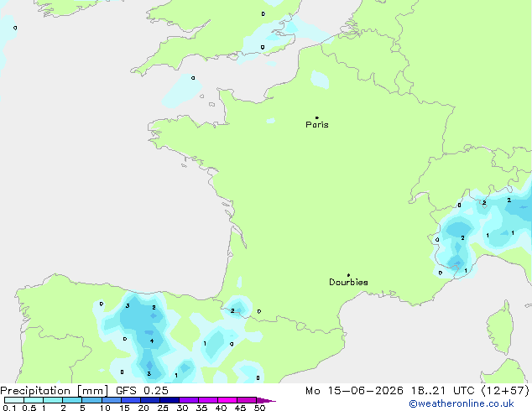The image size is (532, 411).
Task: Click the 'GFS 0.25' model label
Action: (142, 391)
